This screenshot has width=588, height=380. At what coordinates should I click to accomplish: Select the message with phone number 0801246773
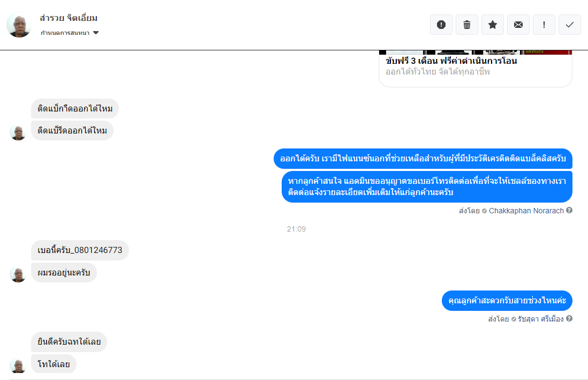pyautogui.click(x=80, y=250)
